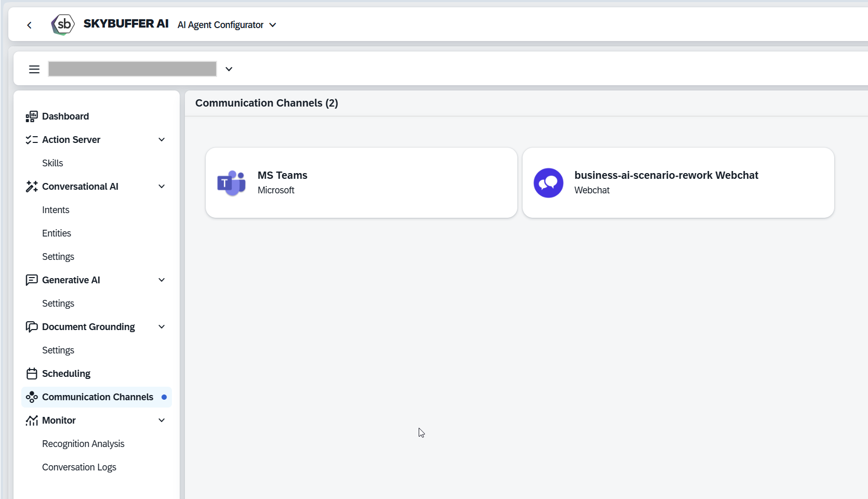868x499 pixels.
Task: Open Intents page
Action: tap(56, 210)
